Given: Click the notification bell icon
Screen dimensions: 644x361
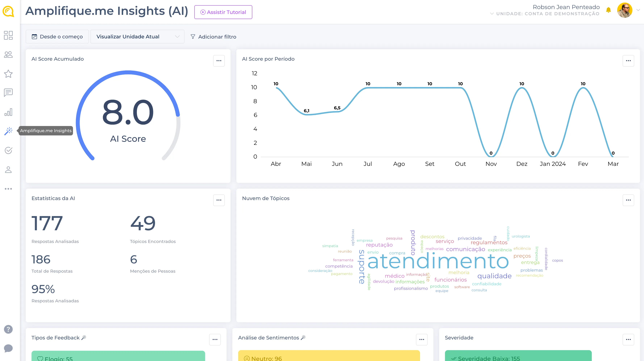Looking at the screenshot, I should (x=608, y=10).
